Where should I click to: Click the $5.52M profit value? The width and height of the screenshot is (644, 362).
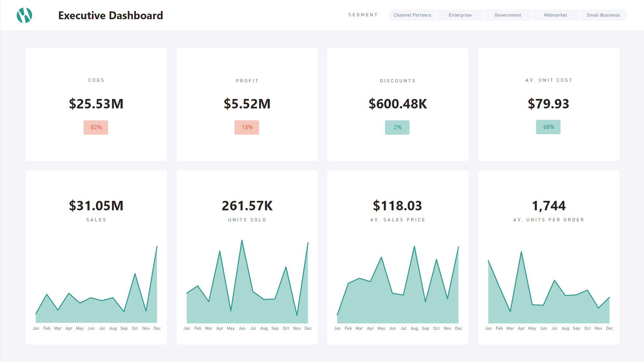[247, 104]
